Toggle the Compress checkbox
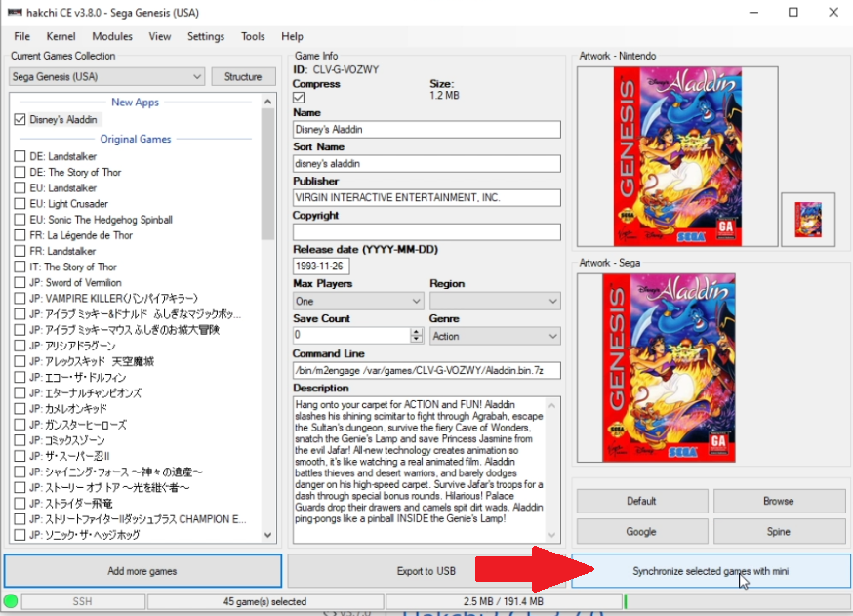 click(x=299, y=98)
